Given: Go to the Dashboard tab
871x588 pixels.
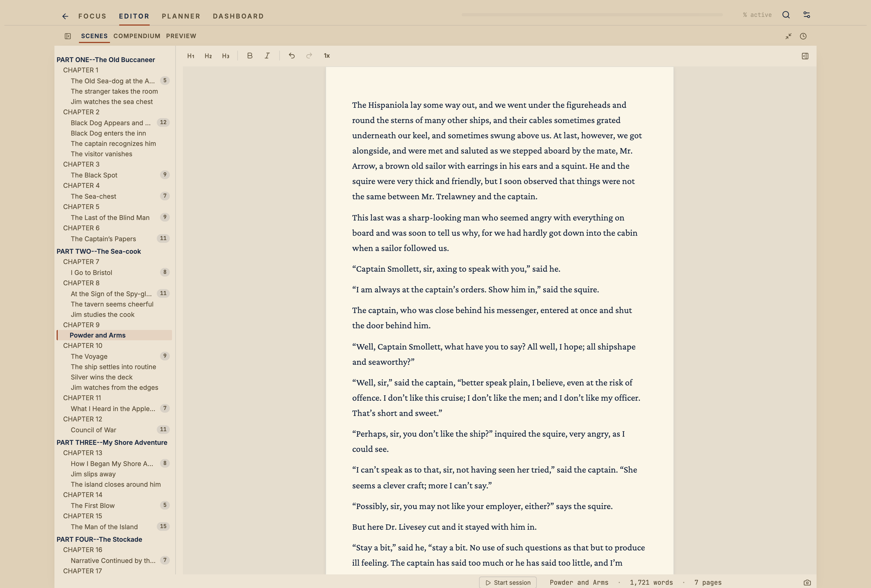Looking at the screenshot, I should pos(238,16).
